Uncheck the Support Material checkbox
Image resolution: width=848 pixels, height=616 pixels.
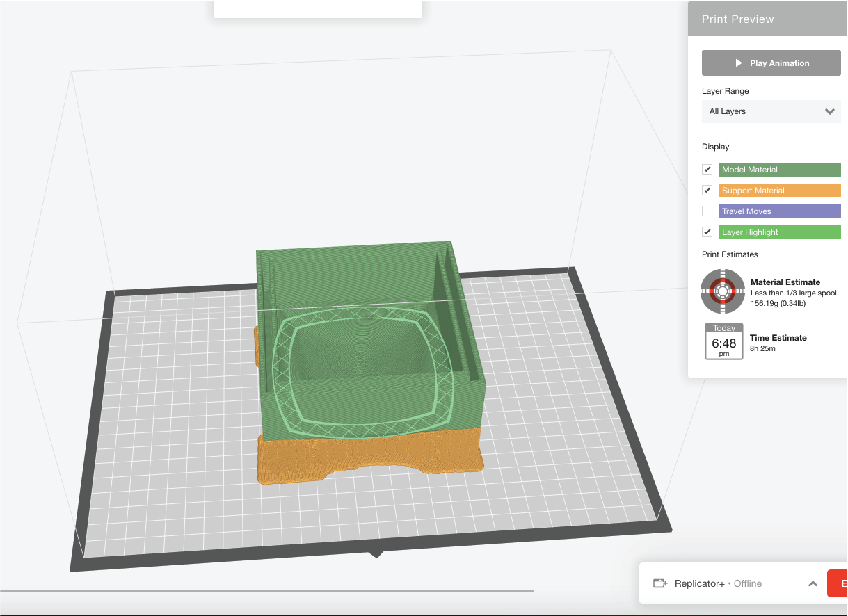click(x=707, y=191)
